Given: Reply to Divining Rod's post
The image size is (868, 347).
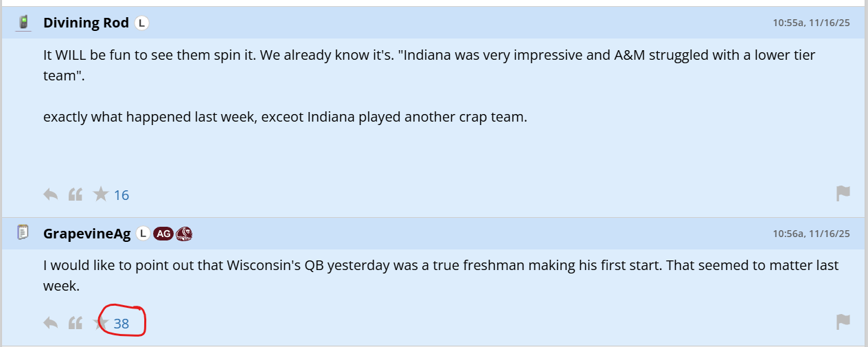Looking at the screenshot, I should (x=50, y=194).
